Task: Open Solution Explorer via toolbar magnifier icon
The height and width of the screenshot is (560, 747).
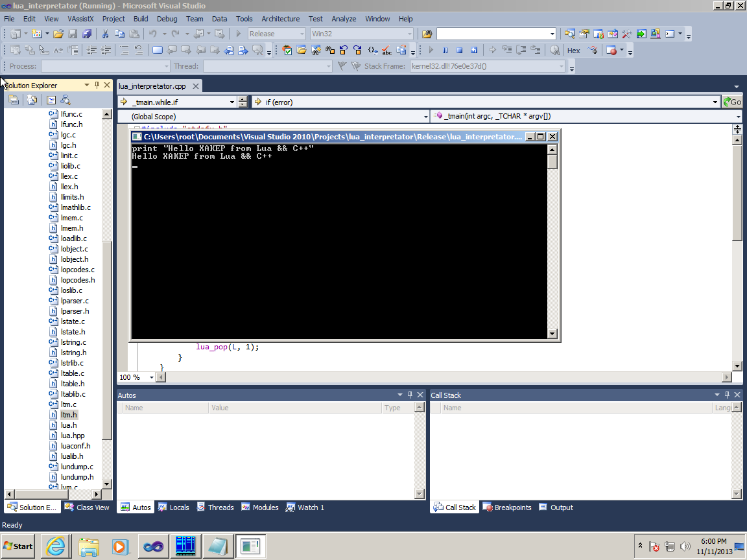Action: coord(570,34)
